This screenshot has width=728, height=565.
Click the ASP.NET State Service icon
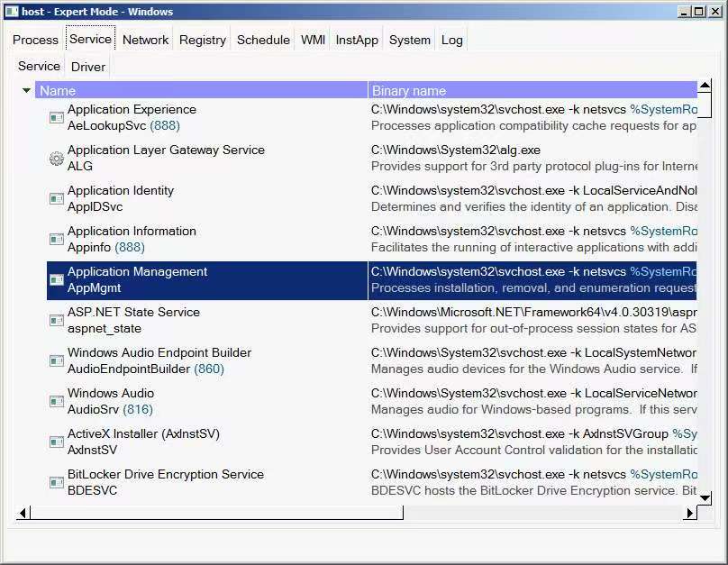click(x=56, y=321)
